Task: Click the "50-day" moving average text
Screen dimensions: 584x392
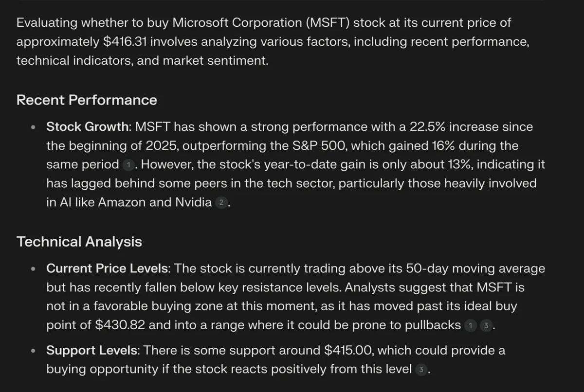Action: [x=429, y=268]
